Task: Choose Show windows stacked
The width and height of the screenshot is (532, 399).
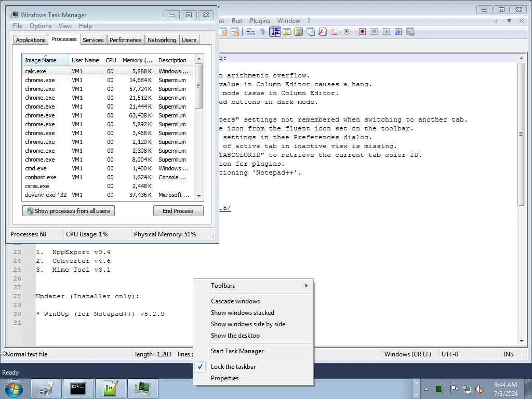Action: [x=253, y=313]
